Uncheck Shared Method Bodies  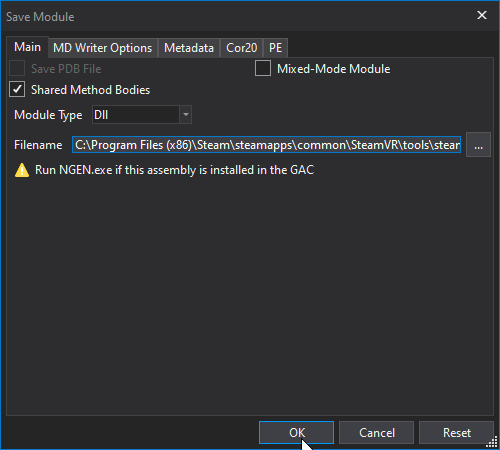[17, 89]
